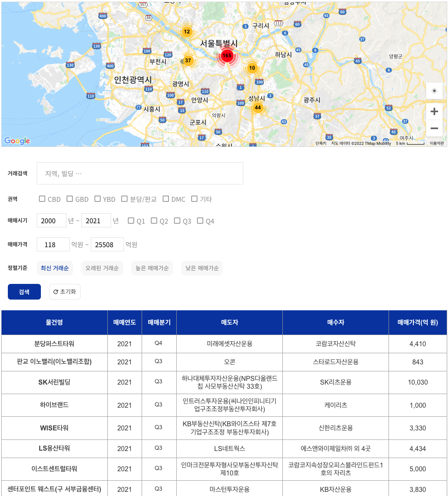Click the 검색 search button
Image resolution: width=448 pixels, height=496 pixels.
[24, 292]
